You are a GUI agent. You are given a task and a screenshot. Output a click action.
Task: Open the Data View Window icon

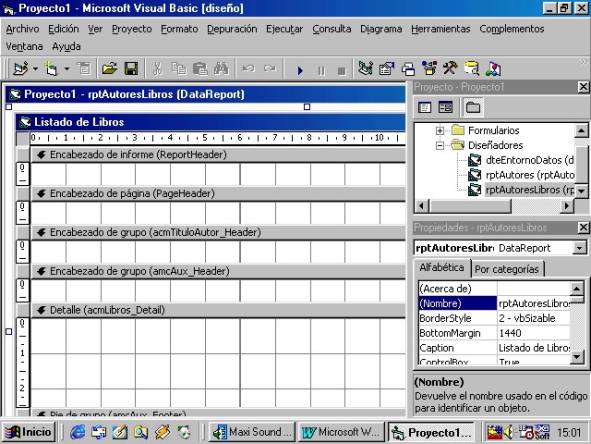471,69
